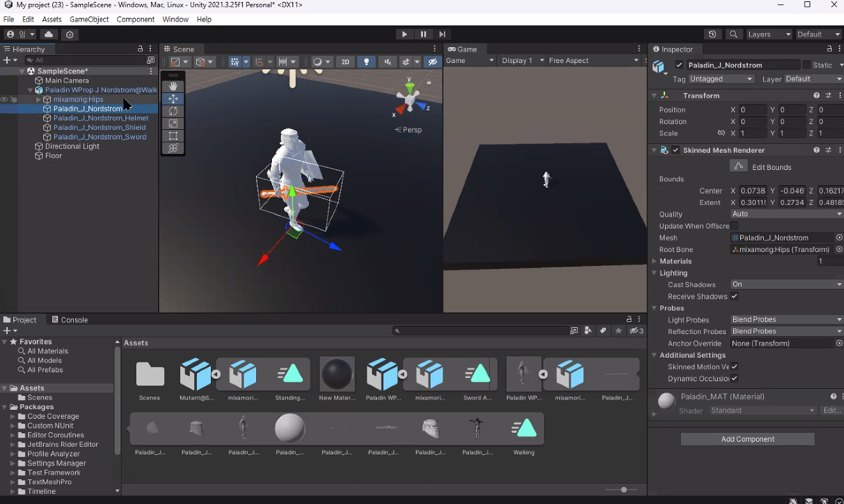Open the Component menu
Image resolution: width=844 pixels, height=504 pixels.
point(136,19)
